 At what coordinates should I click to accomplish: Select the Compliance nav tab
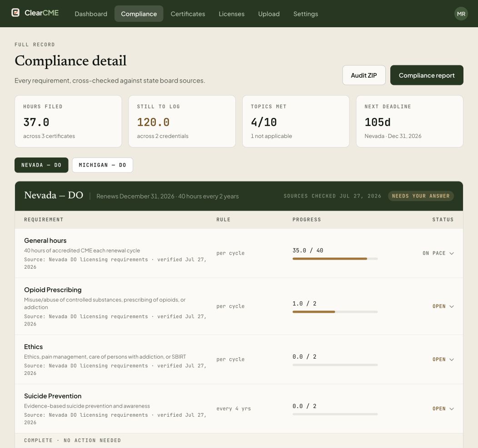coord(139,14)
